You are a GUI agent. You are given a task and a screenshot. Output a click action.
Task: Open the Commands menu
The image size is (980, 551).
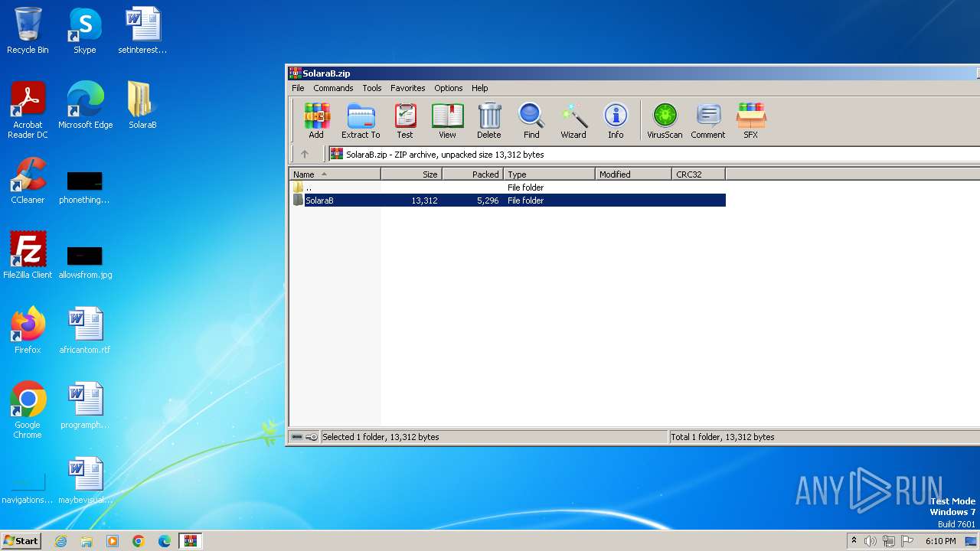333,88
